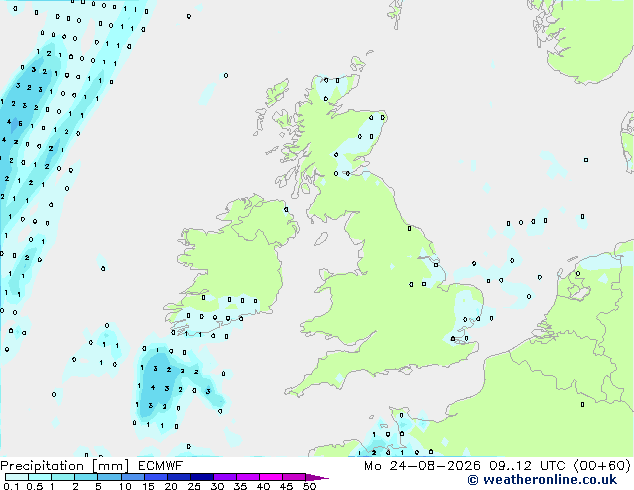This screenshot has width=634, height=490.
Task: Select the 2–5 mm legend swatch
Action: click(86, 477)
